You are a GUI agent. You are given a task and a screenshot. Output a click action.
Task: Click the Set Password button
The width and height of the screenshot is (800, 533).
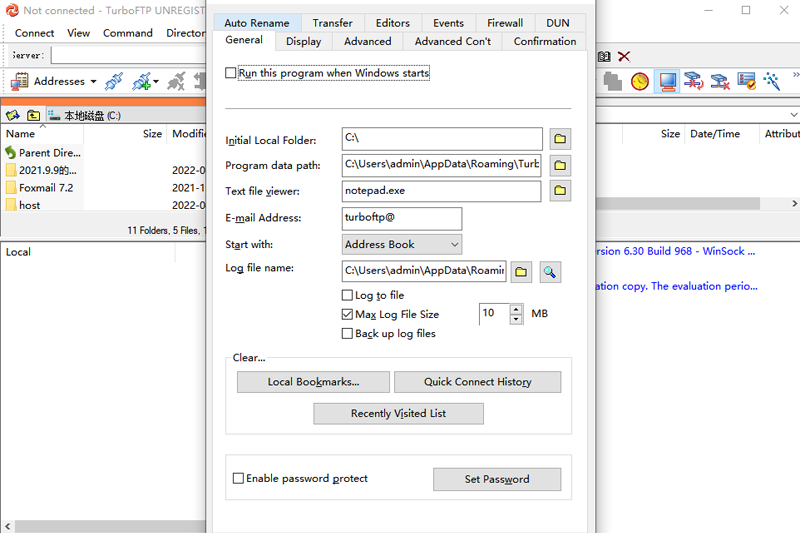pos(497,479)
